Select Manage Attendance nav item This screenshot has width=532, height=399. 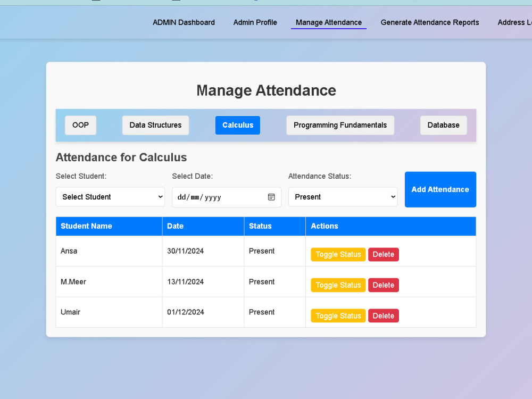[328, 22]
